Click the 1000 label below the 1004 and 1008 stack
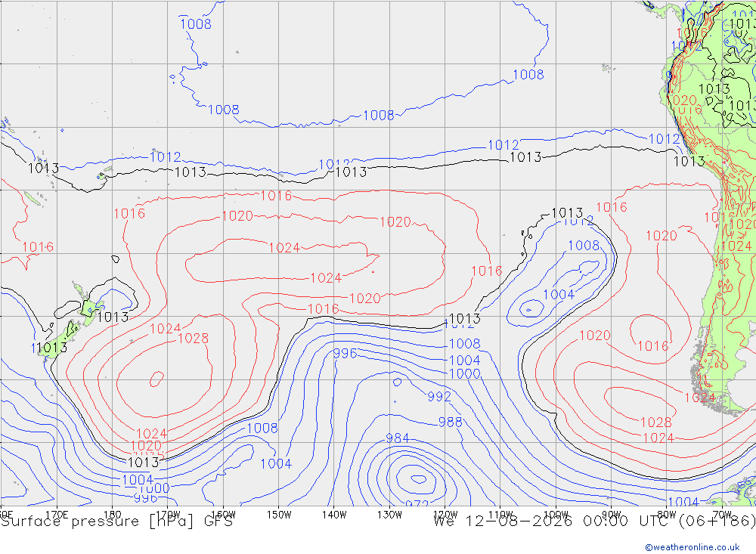Viewport: 756px width, 554px height. [x=464, y=373]
